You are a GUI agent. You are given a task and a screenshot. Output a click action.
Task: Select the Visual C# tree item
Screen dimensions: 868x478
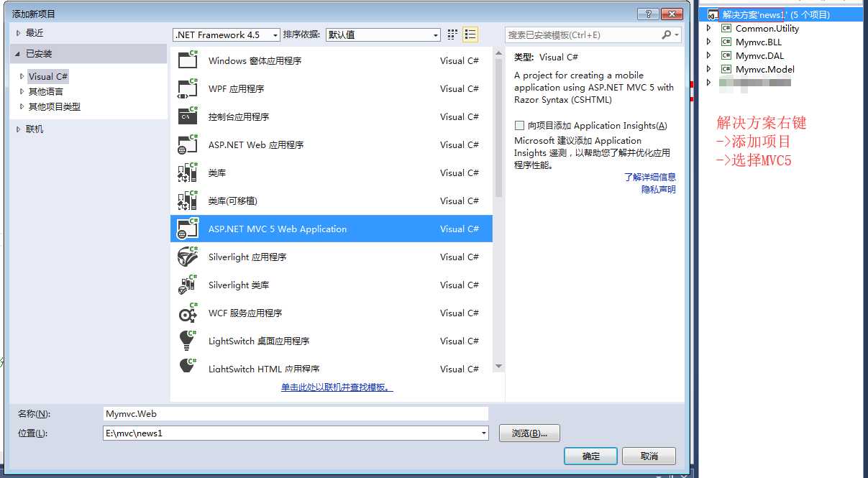[x=48, y=76]
